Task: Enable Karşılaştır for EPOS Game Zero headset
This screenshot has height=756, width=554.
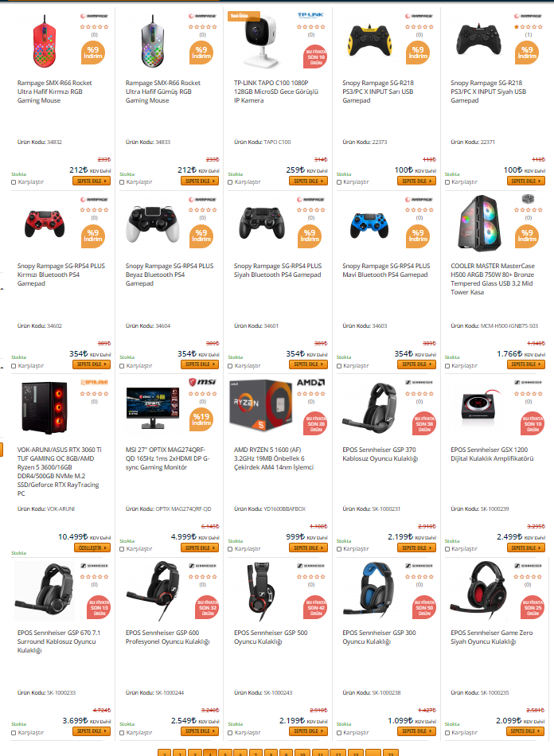Action: 447,733
